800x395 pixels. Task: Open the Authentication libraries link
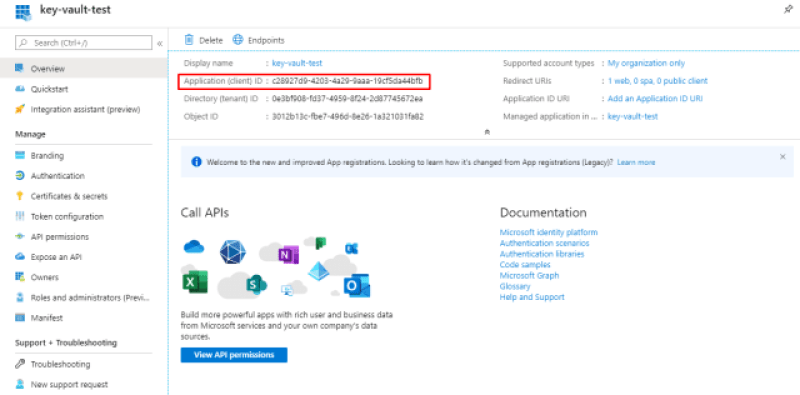542,254
